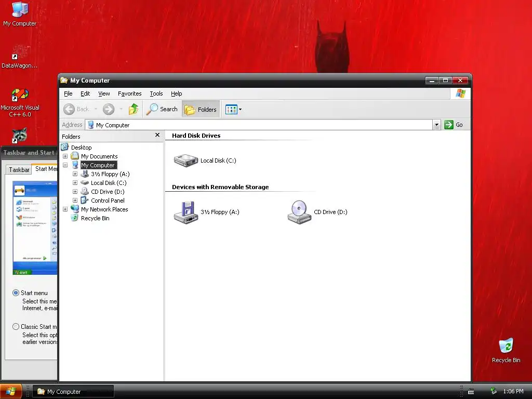Click Devices with Removable Storage header

220,187
